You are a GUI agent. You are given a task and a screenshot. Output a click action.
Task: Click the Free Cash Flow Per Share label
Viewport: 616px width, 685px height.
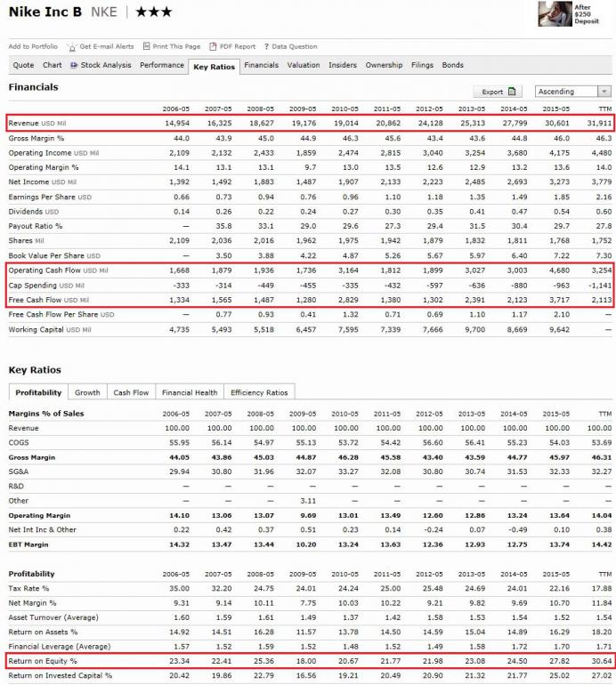coord(61,315)
